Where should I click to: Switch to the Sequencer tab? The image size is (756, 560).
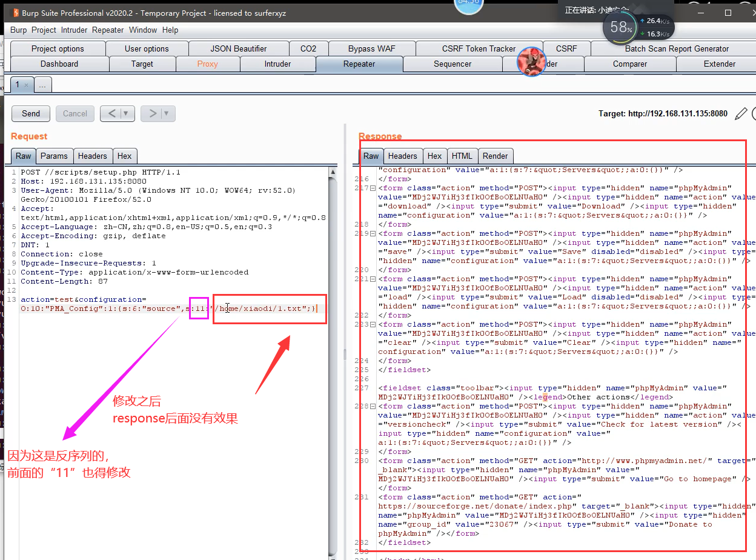(x=453, y=64)
